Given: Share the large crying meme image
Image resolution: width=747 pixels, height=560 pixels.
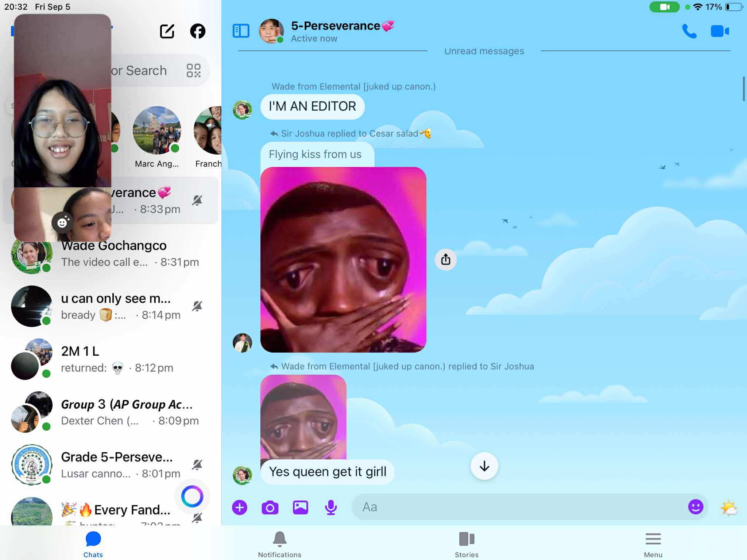Looking at the screenshot, I should coord(446,260).
